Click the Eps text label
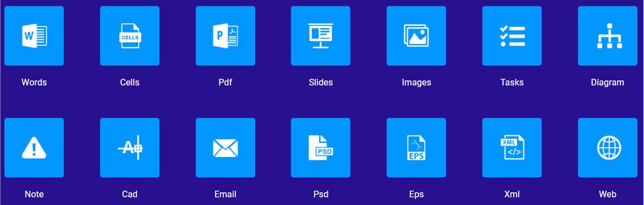Screen dimensions: 644x205 click(416, 195)
